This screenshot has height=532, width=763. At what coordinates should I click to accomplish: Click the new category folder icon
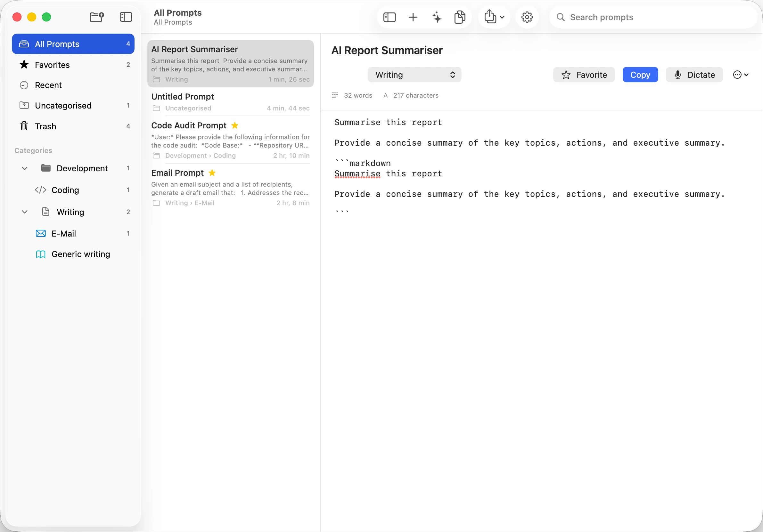(97, 17)
